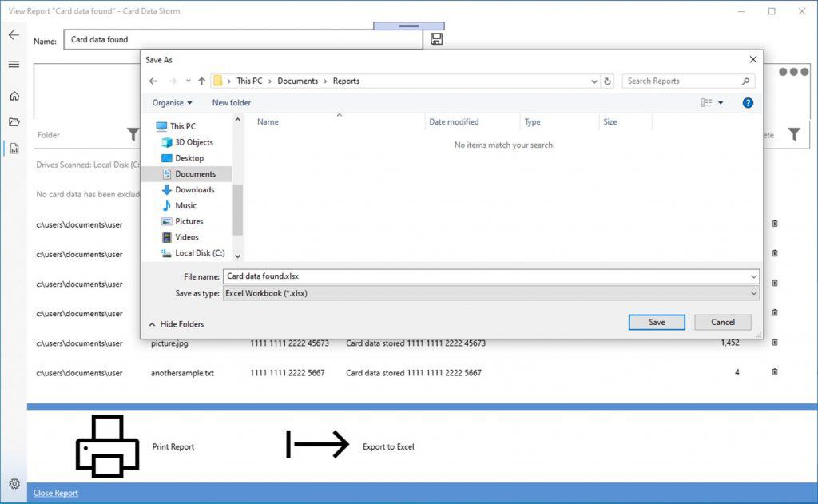Expand the Organise dropdown menu

coord(172,103)
